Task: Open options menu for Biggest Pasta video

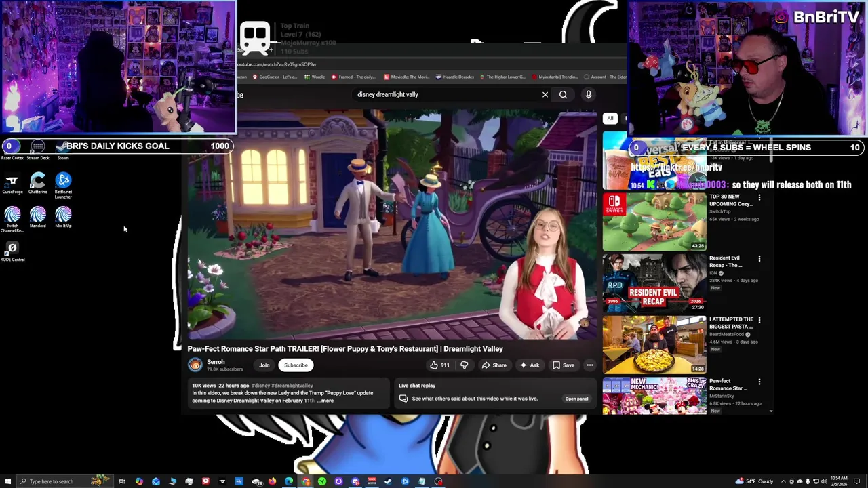Action: (759, 320)
